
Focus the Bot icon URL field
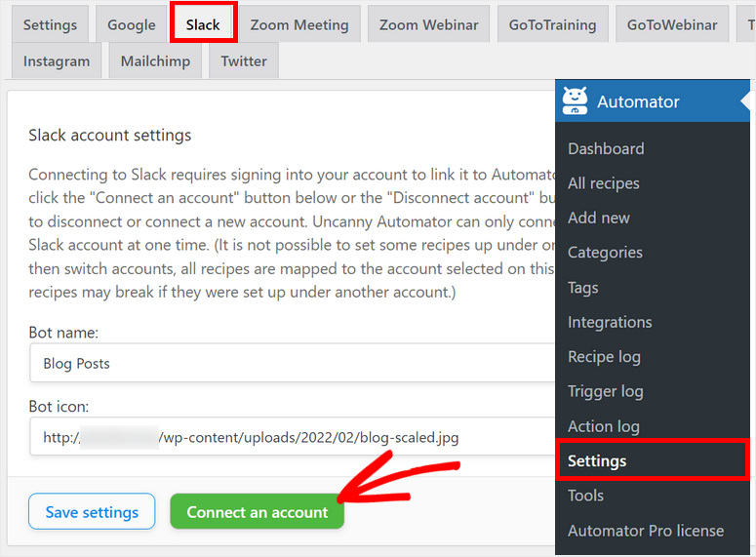[293, 438]
